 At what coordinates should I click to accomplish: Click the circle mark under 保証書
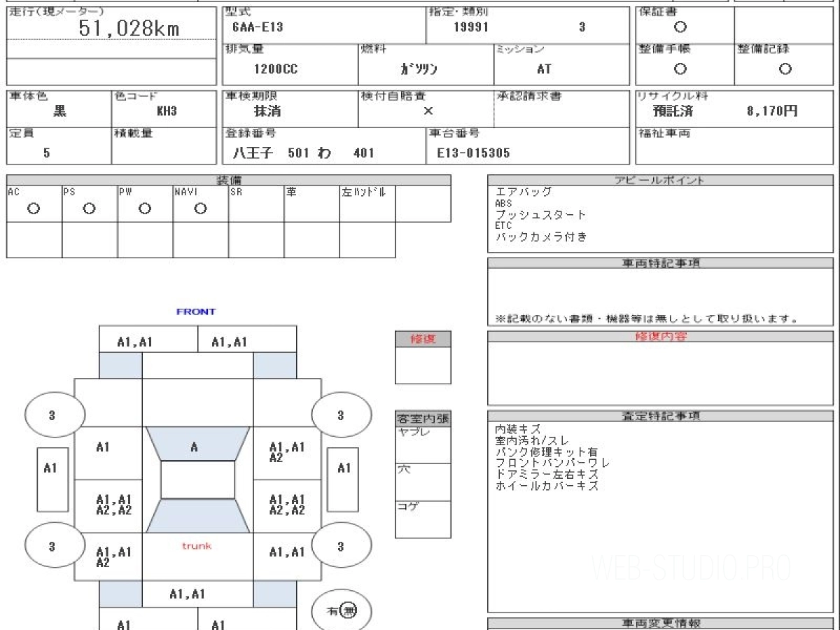coord(680,28)
